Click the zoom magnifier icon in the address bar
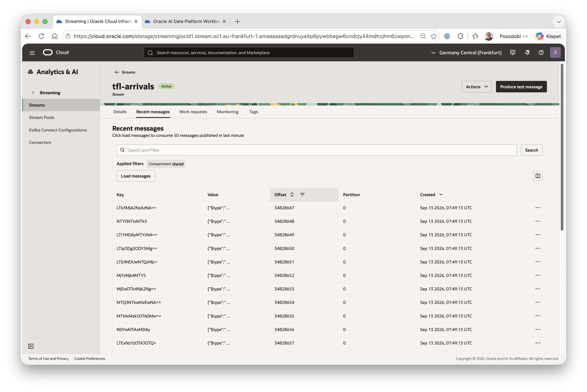The image size is (587, 392). click(x=423, y=36)
